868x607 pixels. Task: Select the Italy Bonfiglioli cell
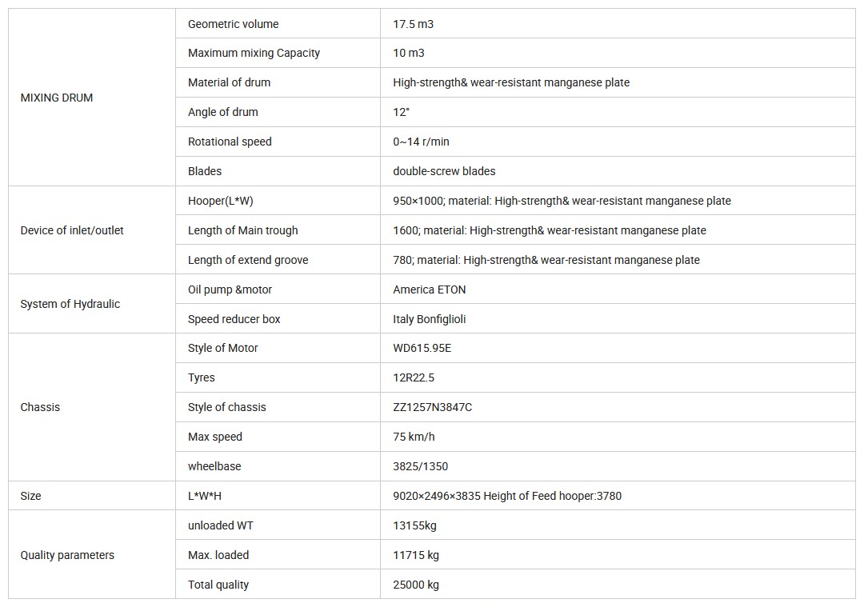430,319
